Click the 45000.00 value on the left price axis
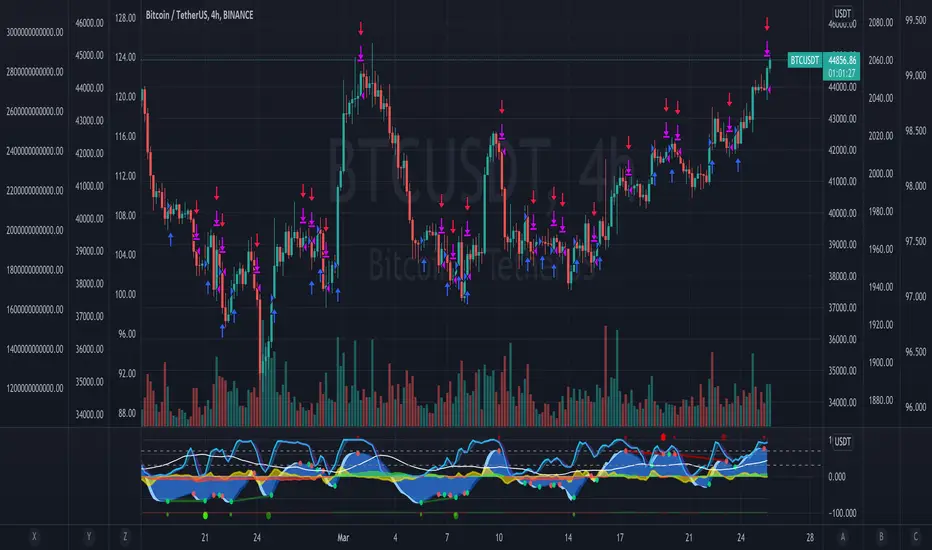Image resolution: width=932 pixels, height=550 pixels. pos(89,55)
